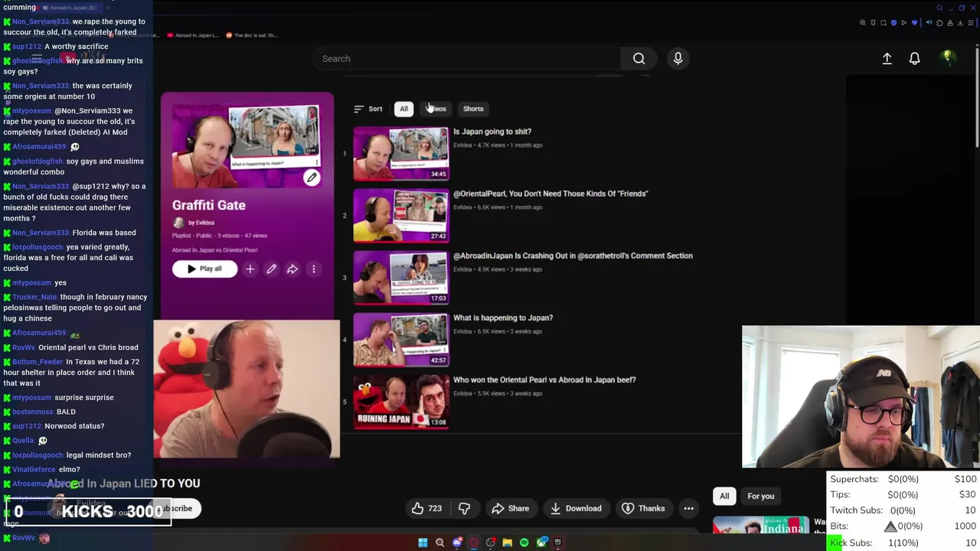Open more actions ellipsis below video
Image resolution: width=980 pixels, height=551 pixels.
[x=688, y=508]
